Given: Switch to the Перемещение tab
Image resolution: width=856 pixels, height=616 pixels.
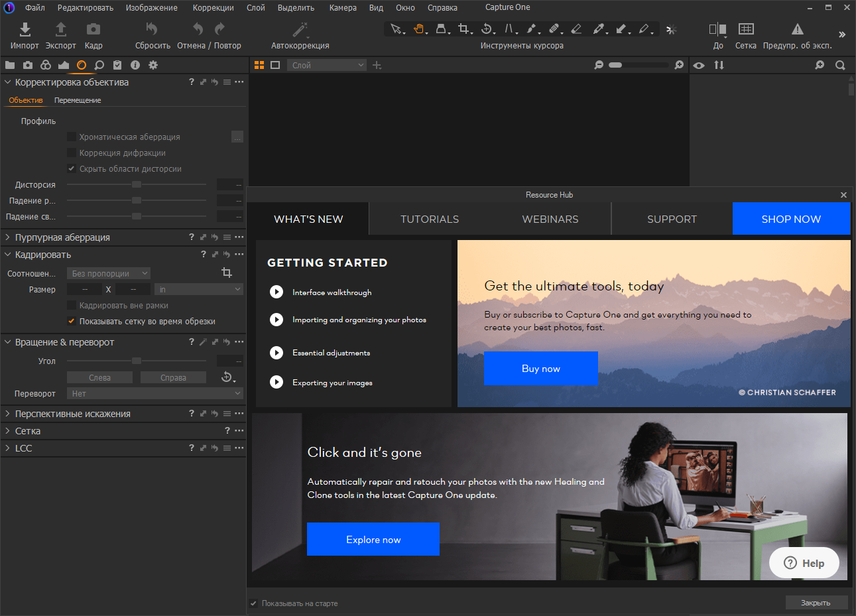Looking at the screenshot, I should click(78, 100).
